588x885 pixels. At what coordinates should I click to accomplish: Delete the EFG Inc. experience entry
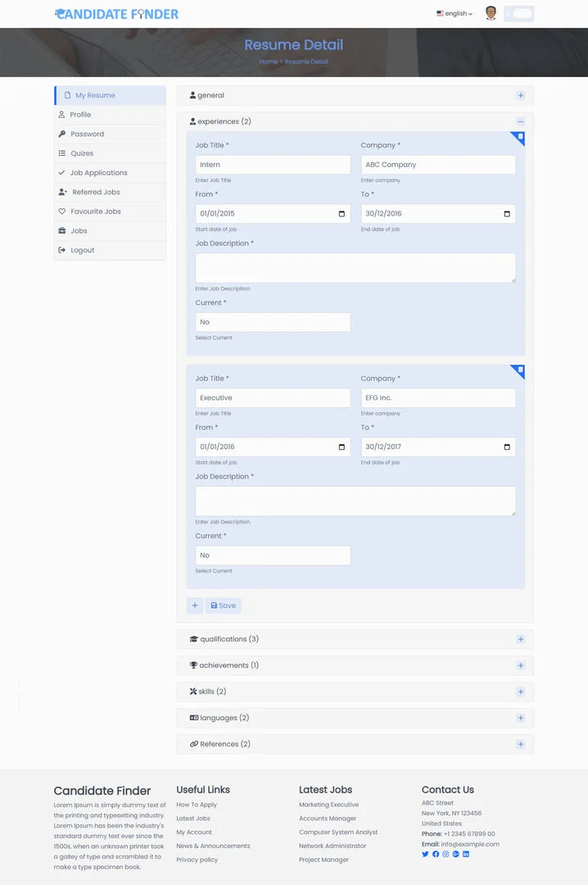pyautogui.click(x=520, y=370)
